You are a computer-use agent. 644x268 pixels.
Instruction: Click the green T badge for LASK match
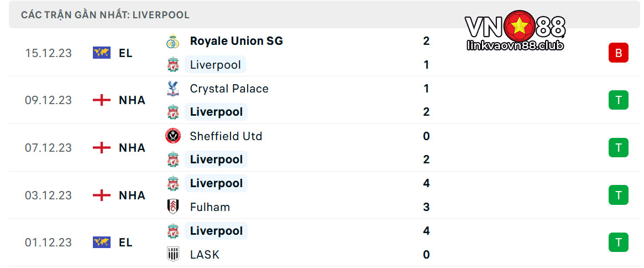pos(618,242)
